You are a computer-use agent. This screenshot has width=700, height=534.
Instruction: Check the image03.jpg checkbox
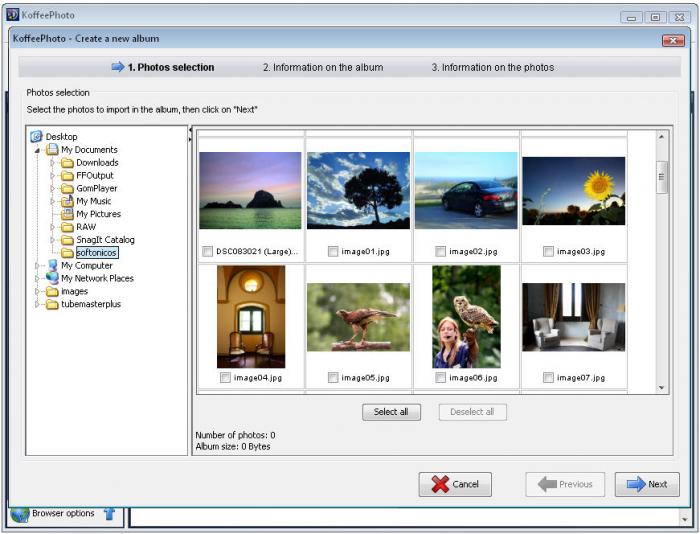pos(548,251)
